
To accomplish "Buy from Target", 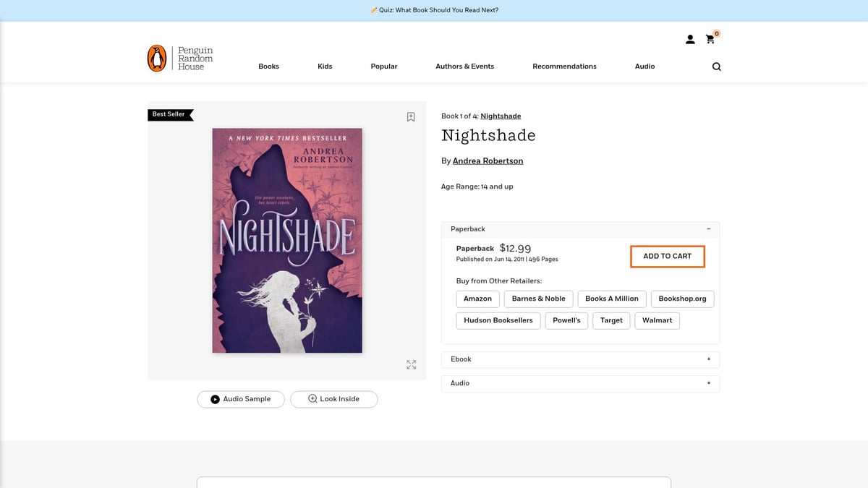I will click(611, 320).
